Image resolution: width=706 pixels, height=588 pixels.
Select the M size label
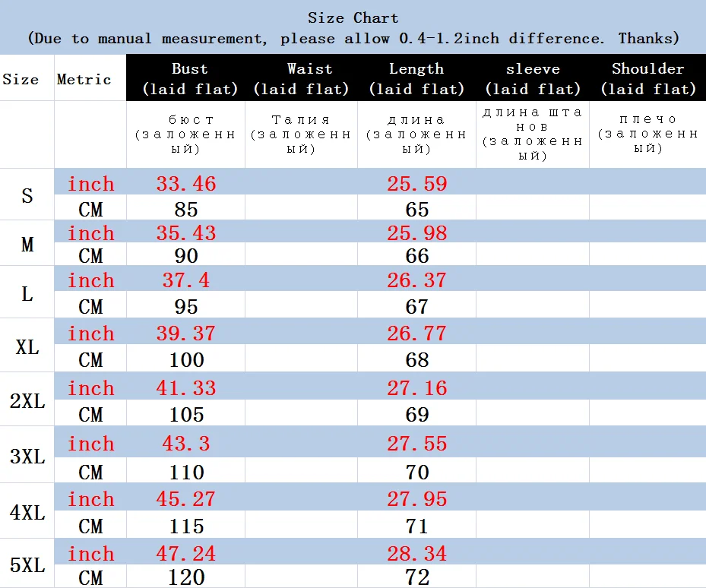coord(27,245)
